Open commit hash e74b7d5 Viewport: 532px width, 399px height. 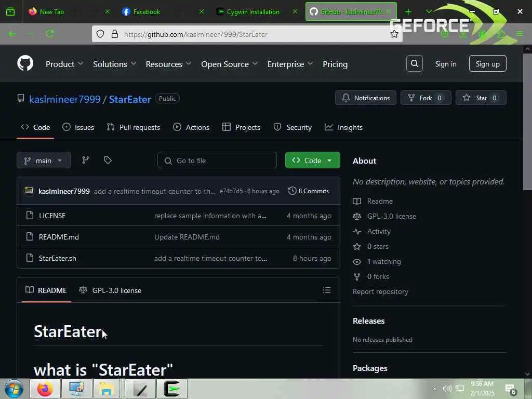tap(231, 191)
